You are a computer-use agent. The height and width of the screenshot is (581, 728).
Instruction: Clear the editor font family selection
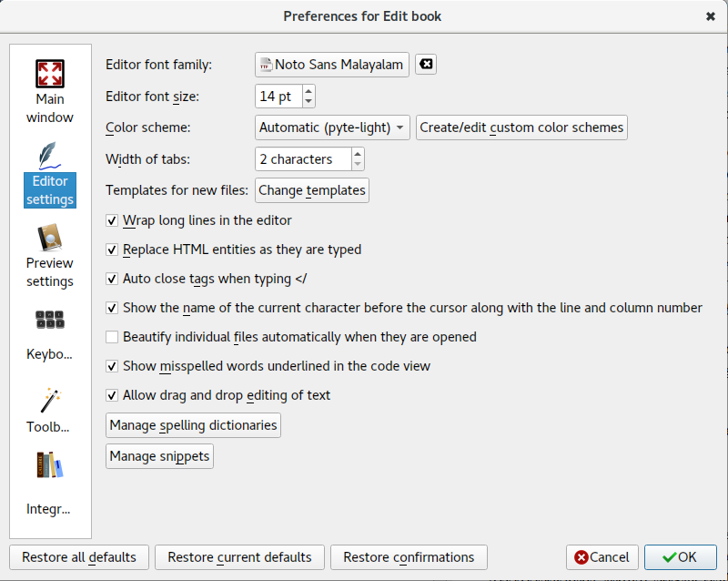[426, 64]
